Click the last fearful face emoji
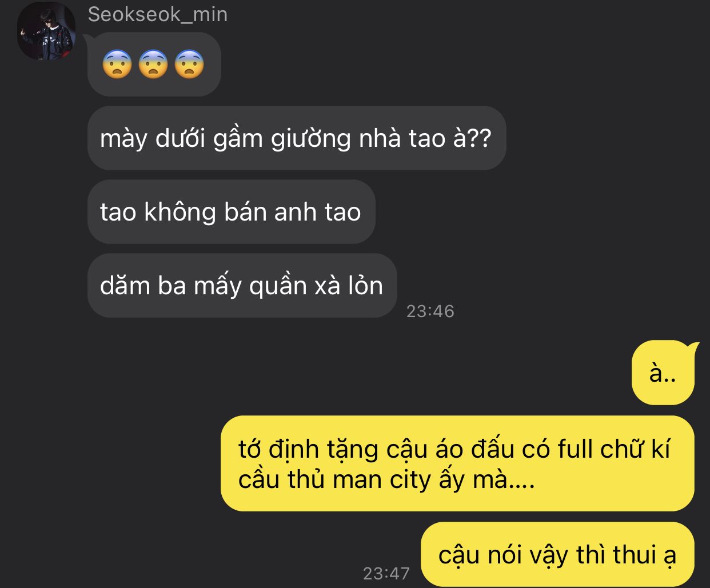 189,65
